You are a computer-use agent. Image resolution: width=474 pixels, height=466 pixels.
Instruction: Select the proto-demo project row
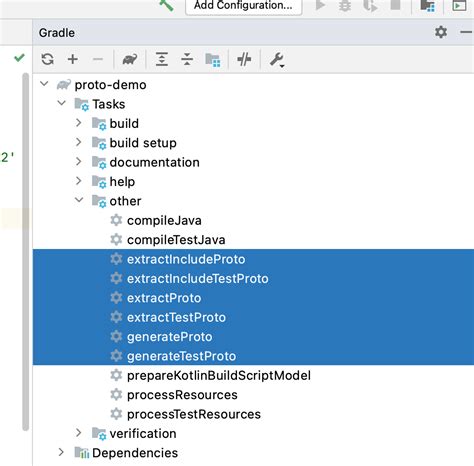[x=253, y=85]
